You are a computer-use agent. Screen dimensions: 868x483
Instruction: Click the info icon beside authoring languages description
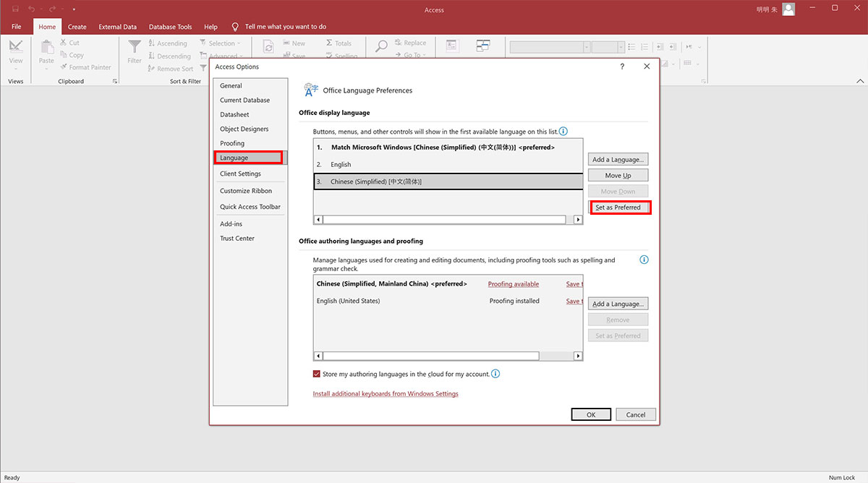644,260
